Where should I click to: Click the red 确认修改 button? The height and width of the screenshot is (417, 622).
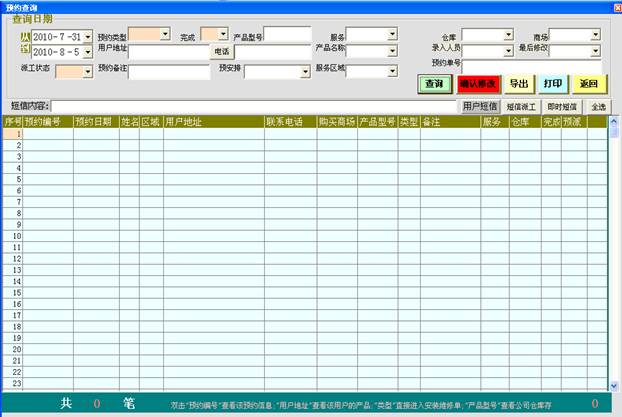click(479, 84)
